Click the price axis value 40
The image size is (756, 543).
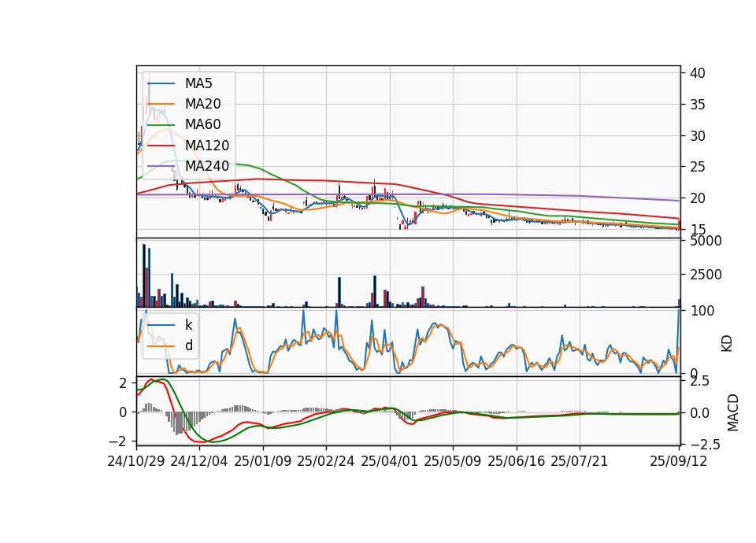point(698,73)
